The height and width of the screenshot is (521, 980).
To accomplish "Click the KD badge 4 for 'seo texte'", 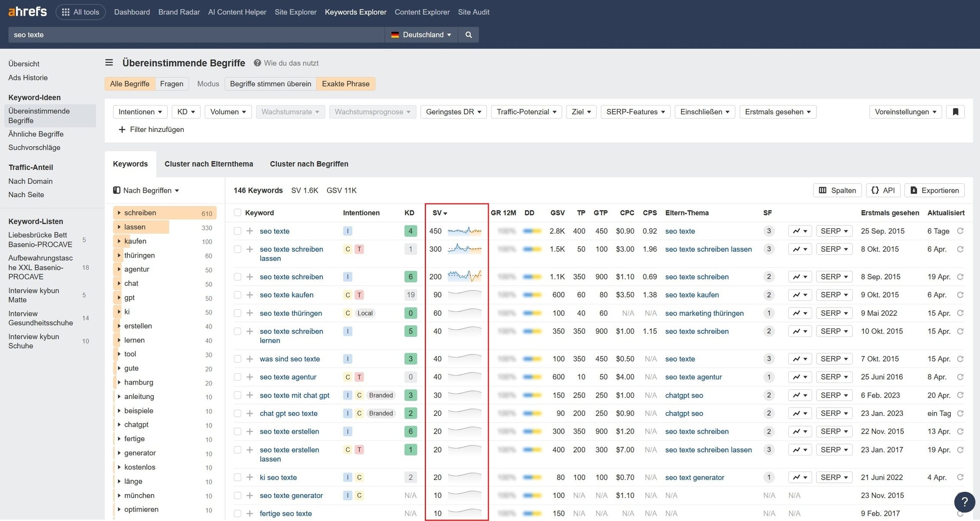I will 410,231.
